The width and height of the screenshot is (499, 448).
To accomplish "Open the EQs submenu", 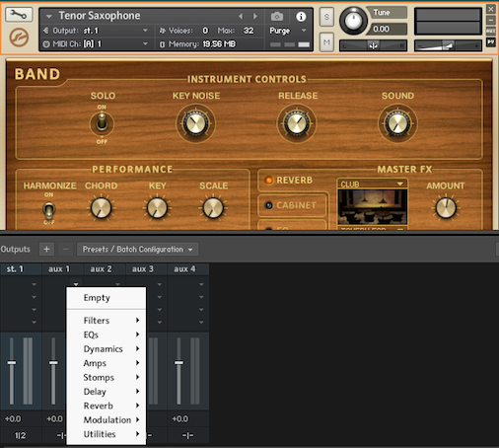I will [107, 335].
